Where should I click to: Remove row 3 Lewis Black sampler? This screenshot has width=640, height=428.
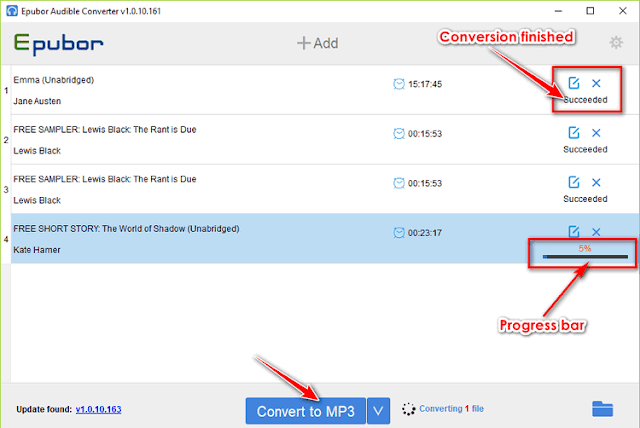tap(596, 182)
